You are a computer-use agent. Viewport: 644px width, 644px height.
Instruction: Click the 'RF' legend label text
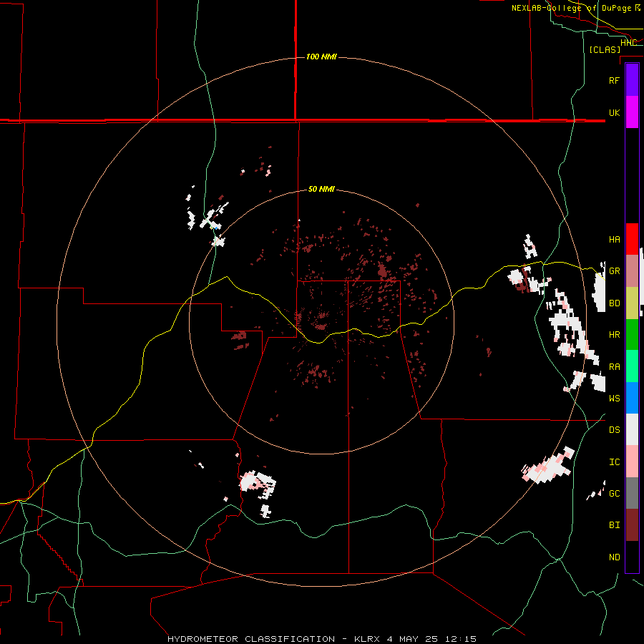click(x=614, y=80)
